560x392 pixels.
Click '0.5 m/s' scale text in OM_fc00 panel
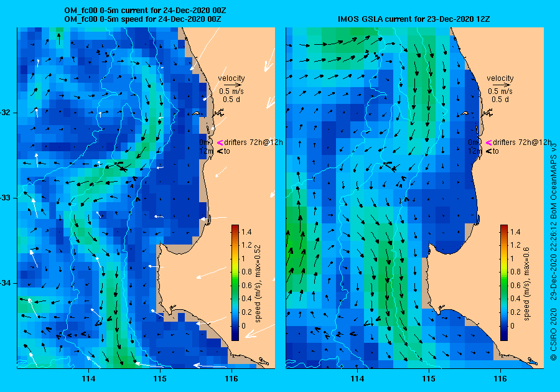click(x=231, y=91)
